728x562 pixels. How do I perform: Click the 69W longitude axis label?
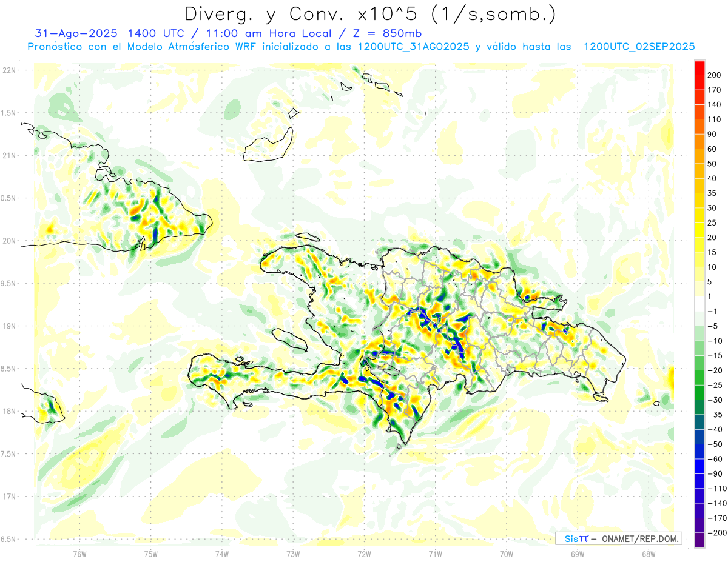[x=578, y=554]
